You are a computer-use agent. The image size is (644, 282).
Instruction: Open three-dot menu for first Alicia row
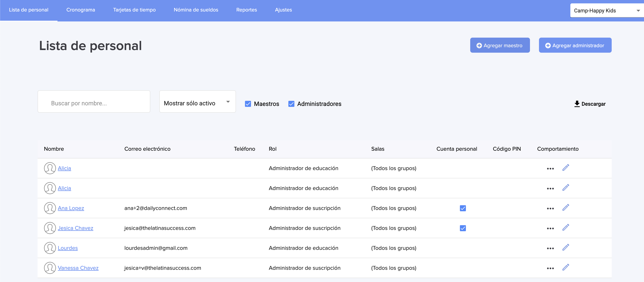click(550, 169)
